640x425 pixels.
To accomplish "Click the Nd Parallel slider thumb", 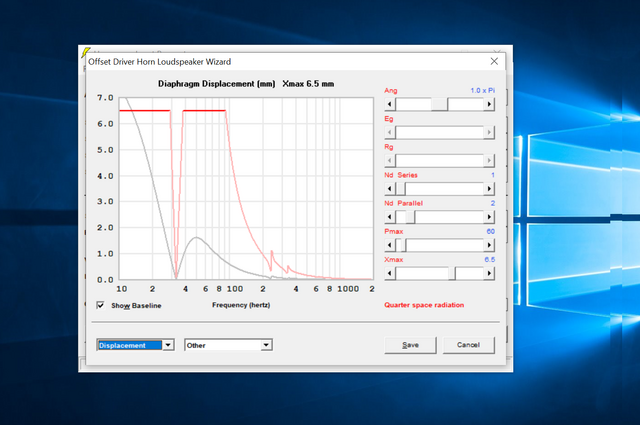I will [410, 217].
